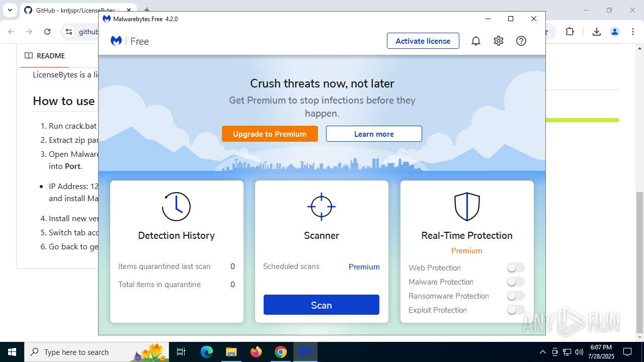644x362 pixels.
Task: Click site info icon in address bar
Action: [69, 32]
